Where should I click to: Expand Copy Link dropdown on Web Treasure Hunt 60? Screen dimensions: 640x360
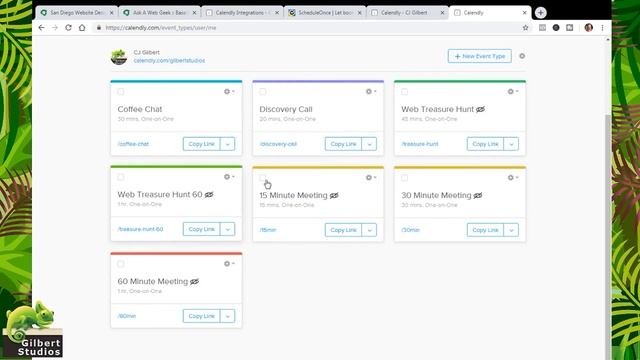(x=228, y=229)
